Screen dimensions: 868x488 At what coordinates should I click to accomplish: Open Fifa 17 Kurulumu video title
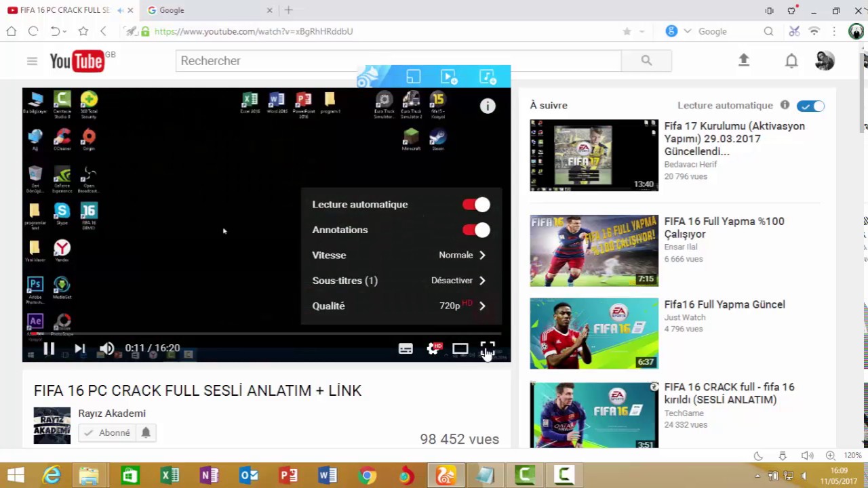[734, 139]
